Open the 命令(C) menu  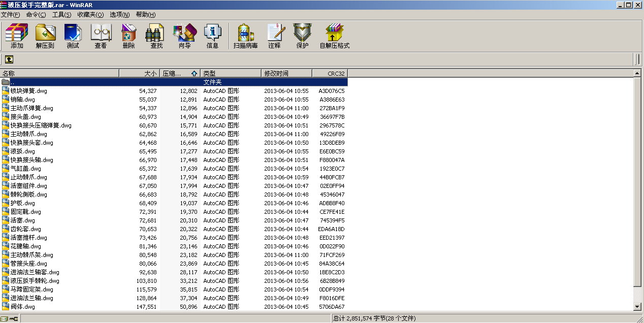36,15
